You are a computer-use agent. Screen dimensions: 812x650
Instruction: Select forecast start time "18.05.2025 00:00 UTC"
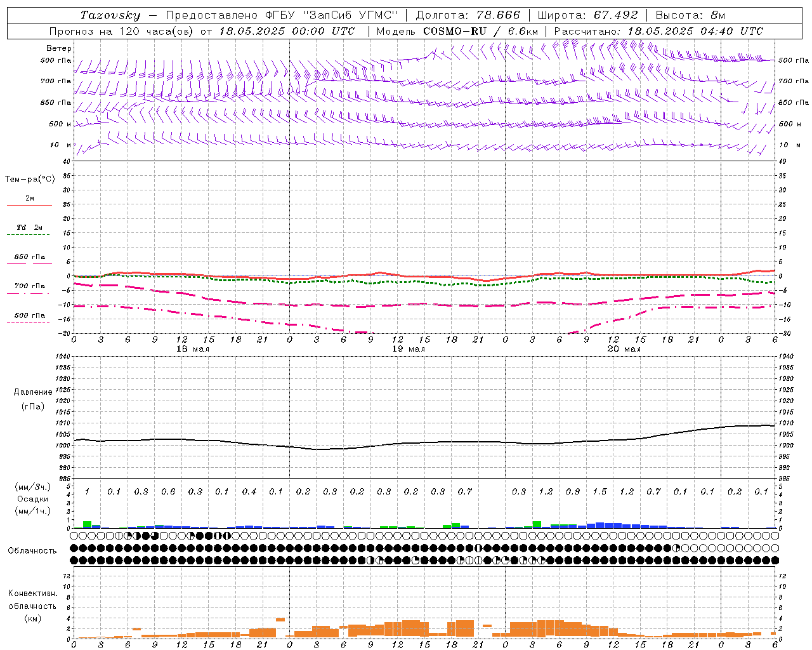point(287,31)
